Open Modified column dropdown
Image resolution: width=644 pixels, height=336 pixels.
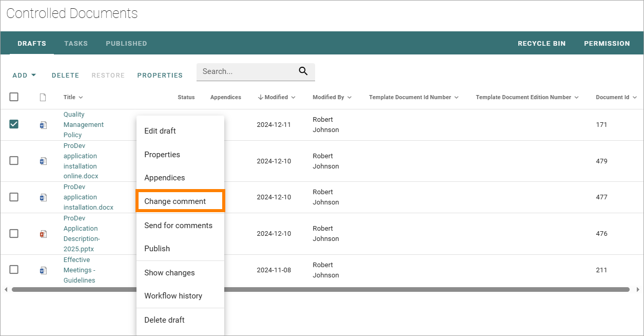pyautogui.click(x=293, y=97)
